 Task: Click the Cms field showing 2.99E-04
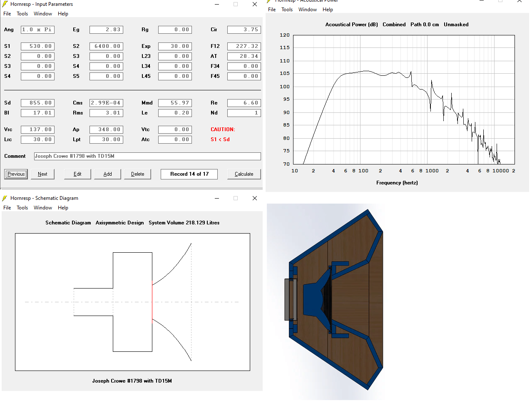[x=106, y=103]
